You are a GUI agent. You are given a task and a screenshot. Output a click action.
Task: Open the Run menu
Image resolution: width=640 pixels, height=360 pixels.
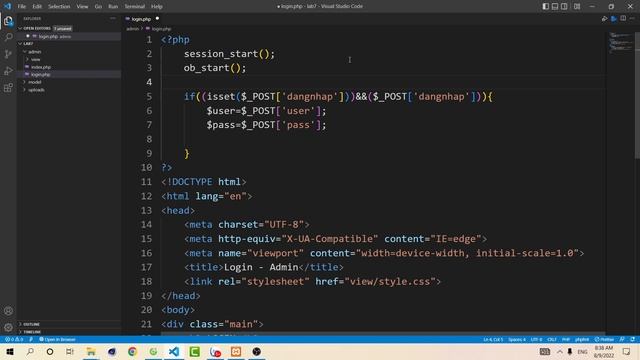coord(113,7)
